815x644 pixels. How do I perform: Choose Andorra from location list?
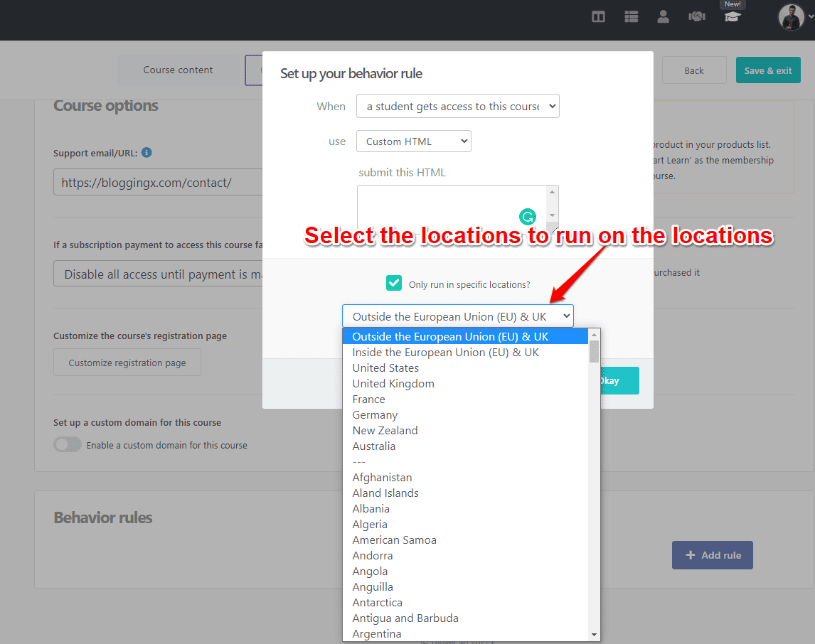pyautogui.click(x=465, y=555)
